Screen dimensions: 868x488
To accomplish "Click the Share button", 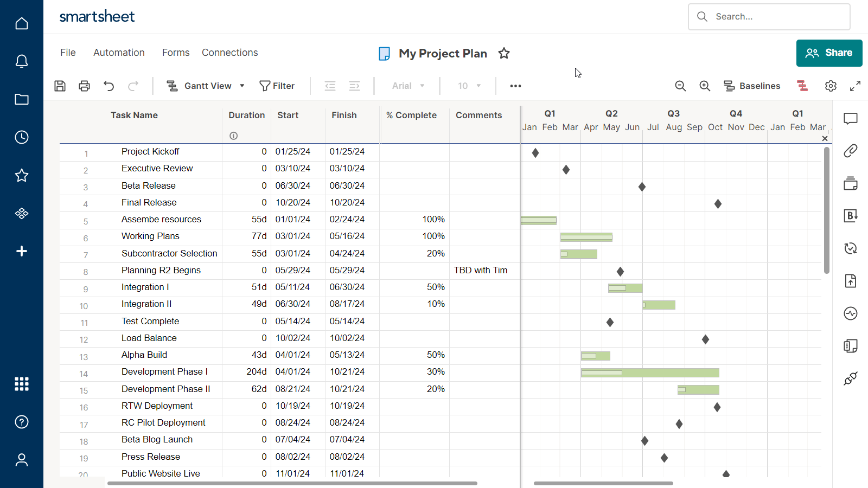I will coord(829,53).
